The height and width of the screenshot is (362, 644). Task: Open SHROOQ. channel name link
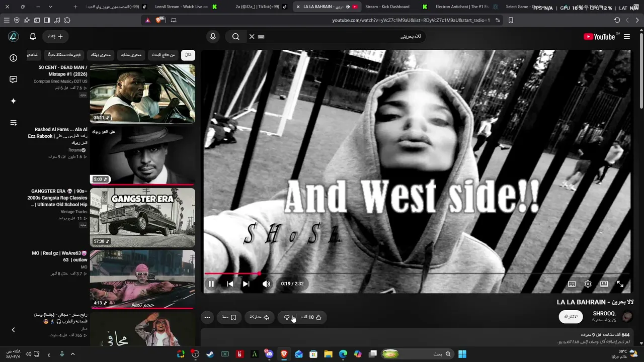tap(604, 314)
